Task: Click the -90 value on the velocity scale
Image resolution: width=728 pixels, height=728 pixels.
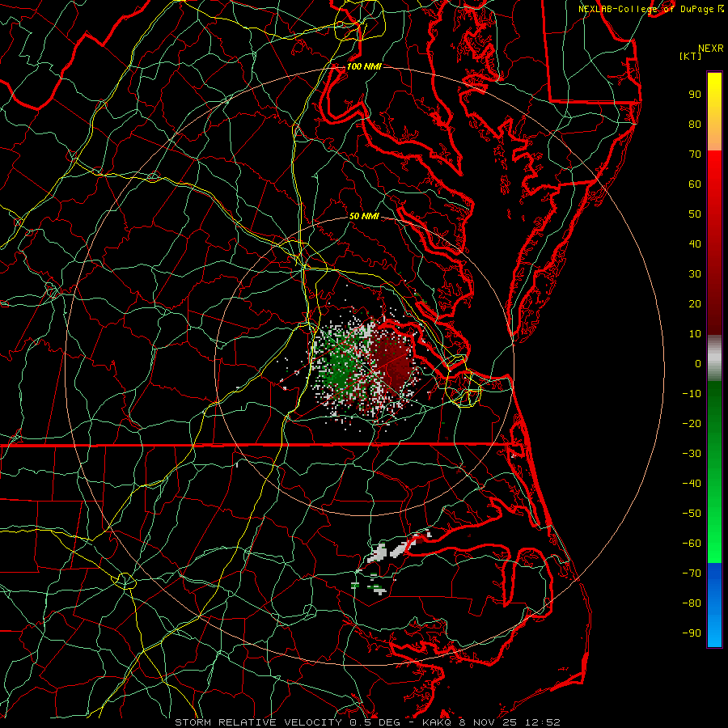Action: pyautogui.click(x=692, y=633)
